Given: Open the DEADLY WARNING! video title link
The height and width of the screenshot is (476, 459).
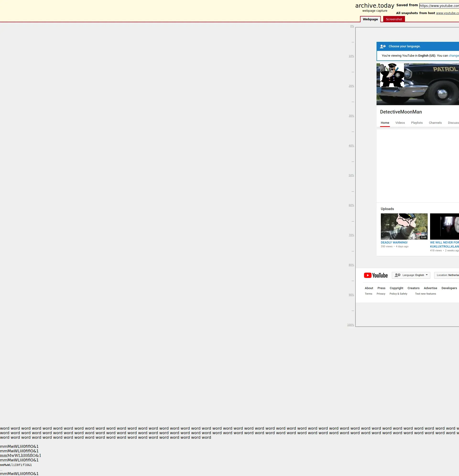Looking at the screenshot, I should click(394, 242).
